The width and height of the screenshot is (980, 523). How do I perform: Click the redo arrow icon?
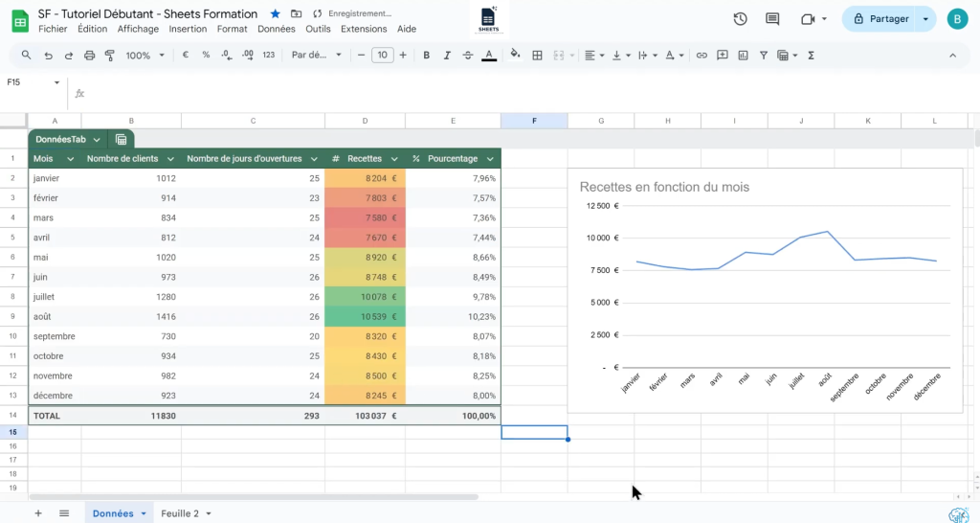pos(69,55)
